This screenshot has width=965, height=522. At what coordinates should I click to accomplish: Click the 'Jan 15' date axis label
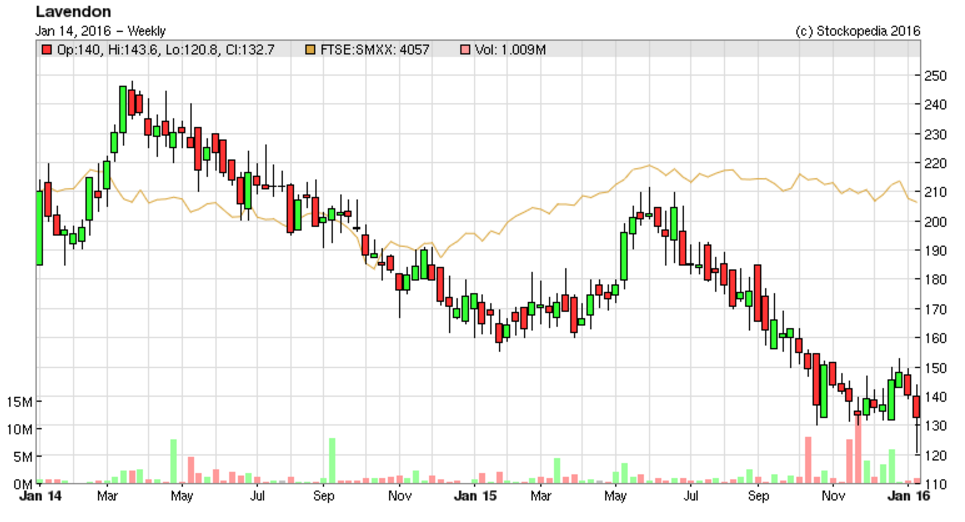click(475, 496)
